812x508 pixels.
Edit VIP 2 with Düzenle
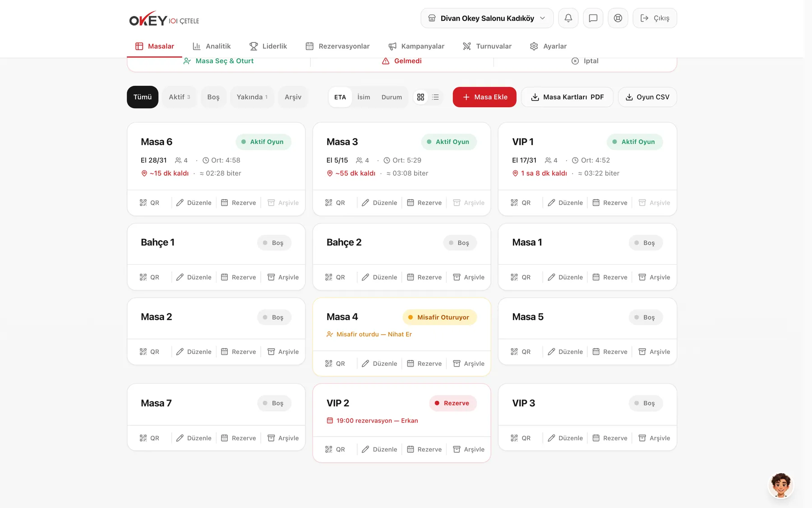point(379,449)
